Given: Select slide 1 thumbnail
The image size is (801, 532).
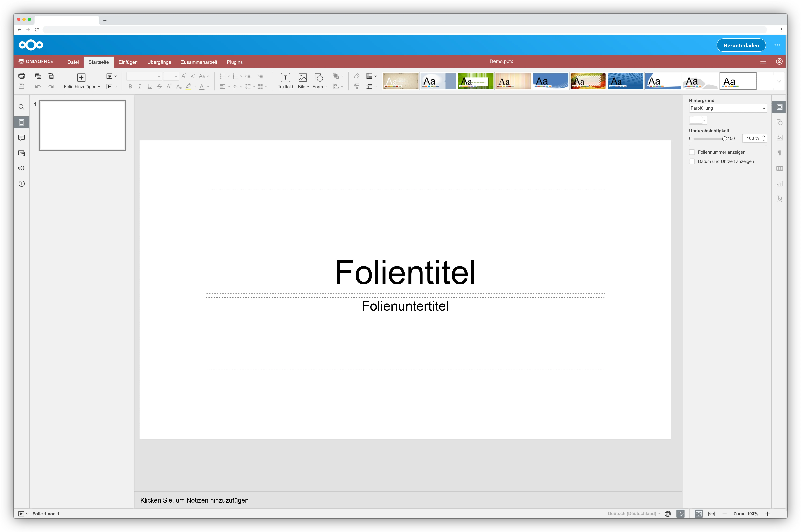Looking at the screenshot, I should 82,125.
